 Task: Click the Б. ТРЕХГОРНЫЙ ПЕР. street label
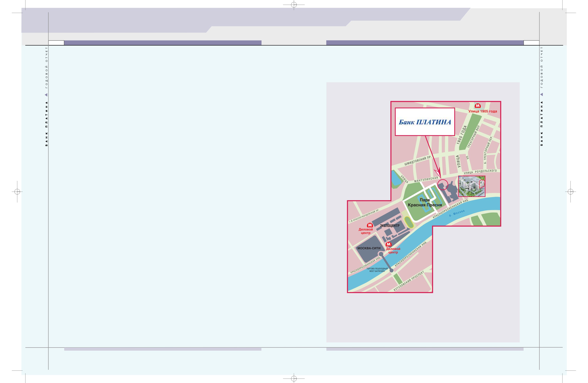tap(488, 150)
